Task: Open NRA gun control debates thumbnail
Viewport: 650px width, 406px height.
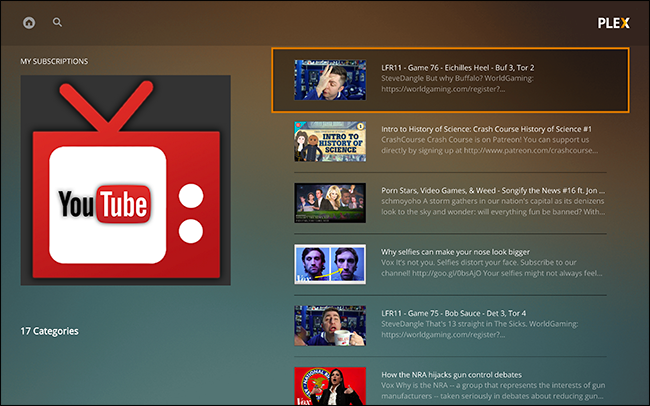Action: click(330, 386)
